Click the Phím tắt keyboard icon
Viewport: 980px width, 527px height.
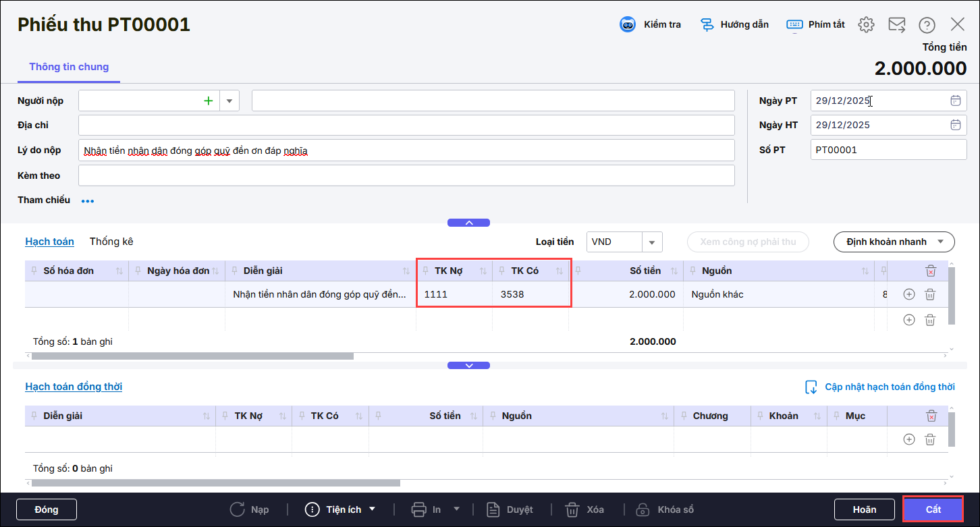tap(794, 24)
